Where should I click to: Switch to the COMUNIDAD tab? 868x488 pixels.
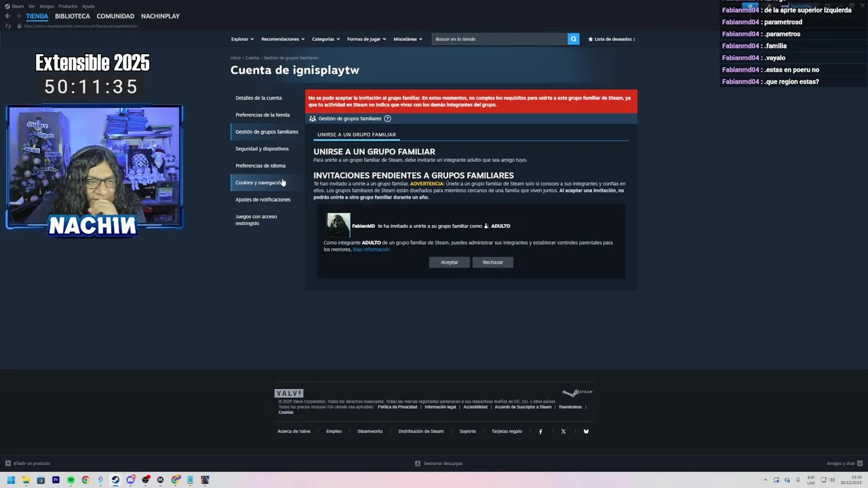click(x=115, y=16)
